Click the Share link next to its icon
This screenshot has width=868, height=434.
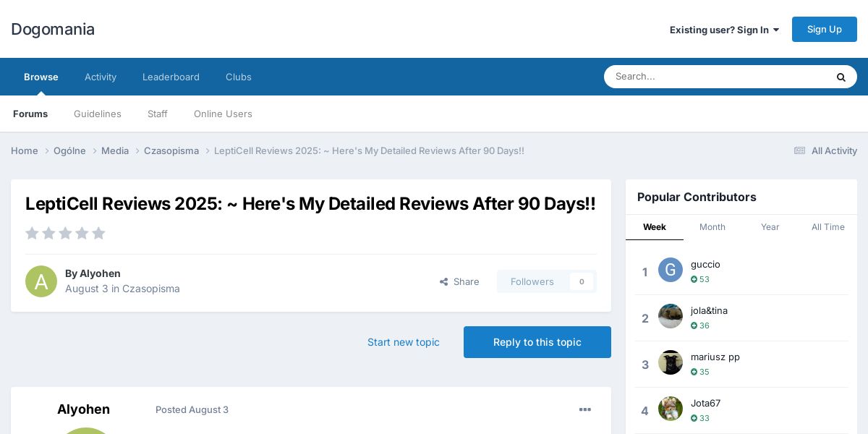pos(459,281)
